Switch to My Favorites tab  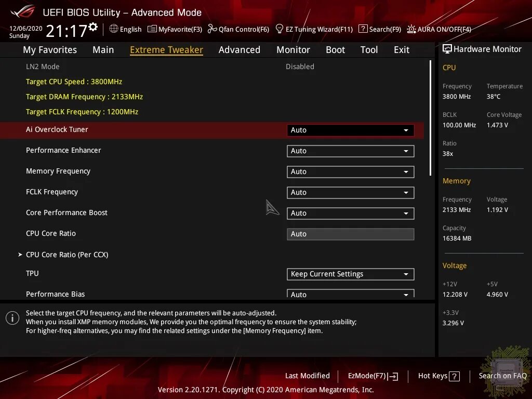click(x=50, y=50)
